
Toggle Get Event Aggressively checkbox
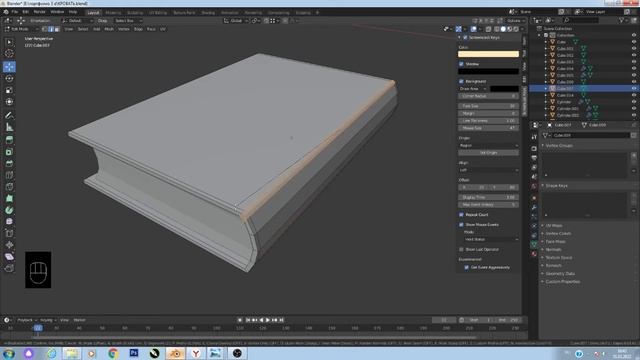467,267
